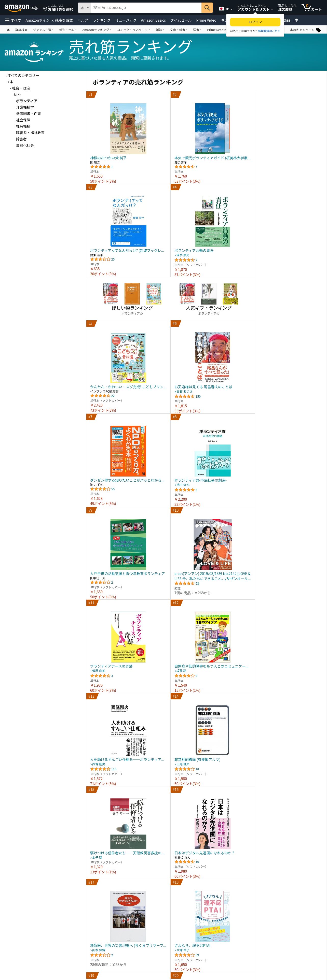Open the タイムセール menu item

(x=181, y=20)
